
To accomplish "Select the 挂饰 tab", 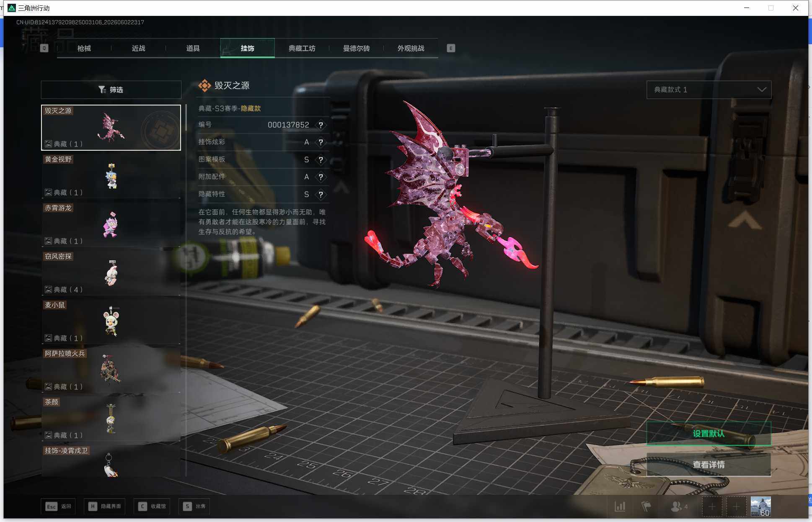I will pos(247,48).
